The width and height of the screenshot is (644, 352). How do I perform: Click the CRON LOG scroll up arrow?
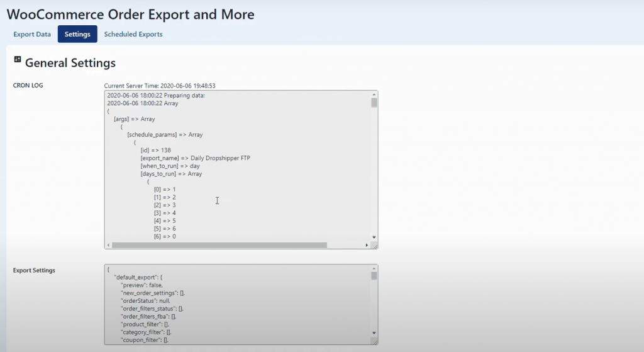tap(374, 94)
